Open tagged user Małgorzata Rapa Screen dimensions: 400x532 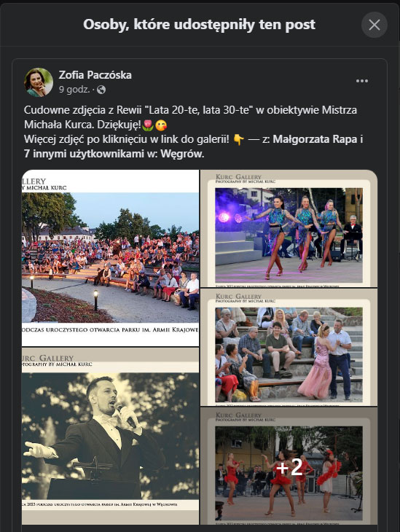[x=315, y=139]
